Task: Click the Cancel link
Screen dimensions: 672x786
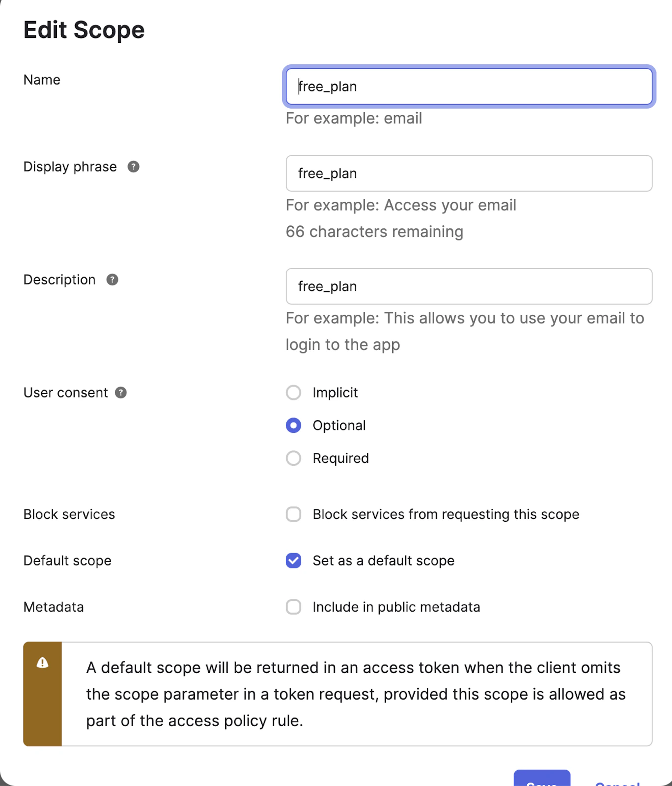Action: 617,783
